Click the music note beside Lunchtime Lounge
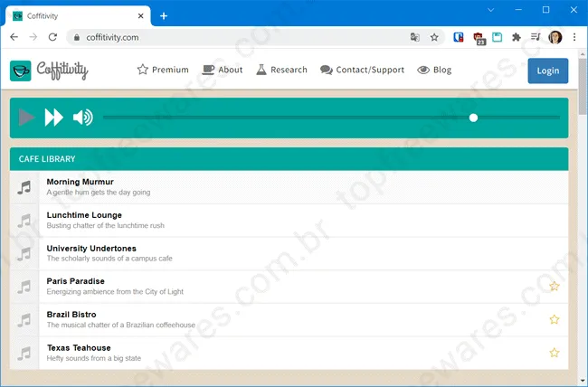This screenshot has height=387, width=588. (24, 221)
